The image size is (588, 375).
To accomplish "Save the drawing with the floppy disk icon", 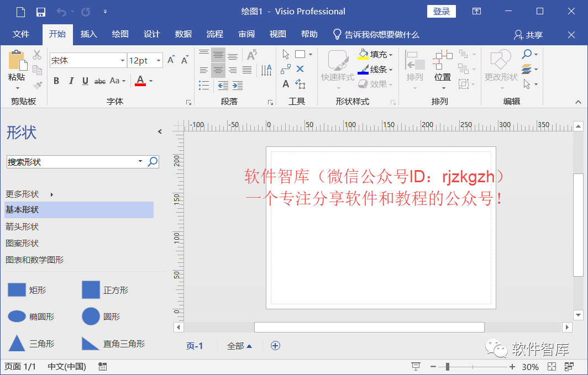I will (40, 12).
